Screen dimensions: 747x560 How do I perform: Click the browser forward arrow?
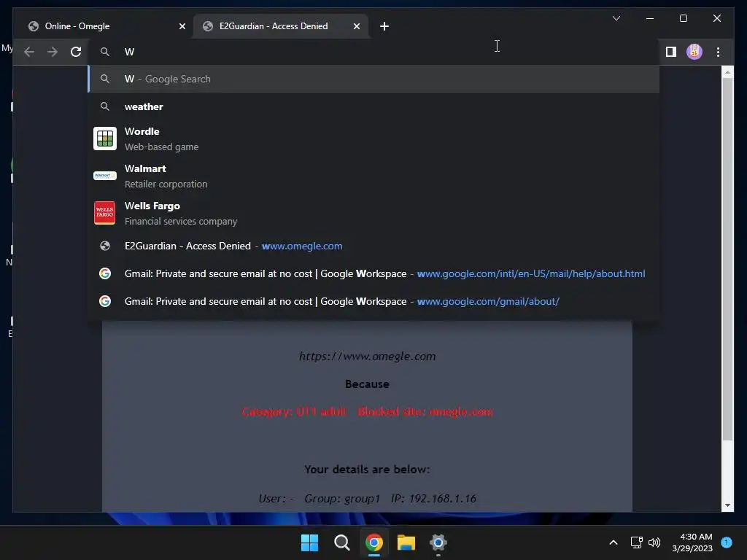[x=53, y=52]
